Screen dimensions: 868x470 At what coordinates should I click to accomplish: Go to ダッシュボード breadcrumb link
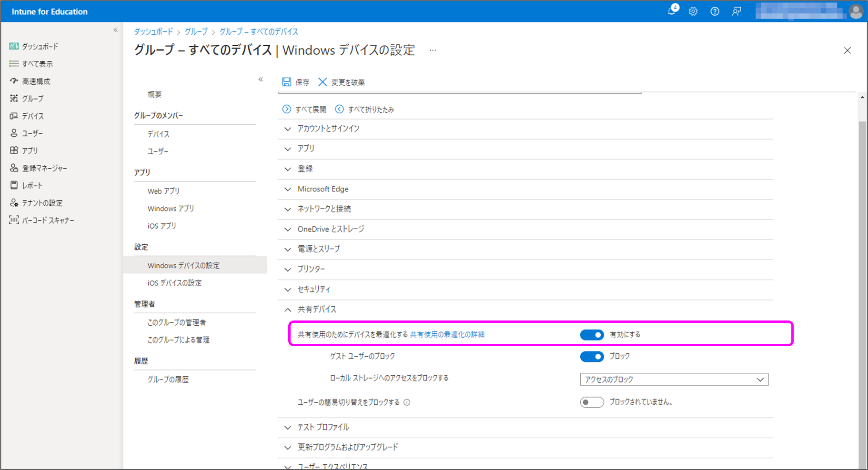(153, 31)
